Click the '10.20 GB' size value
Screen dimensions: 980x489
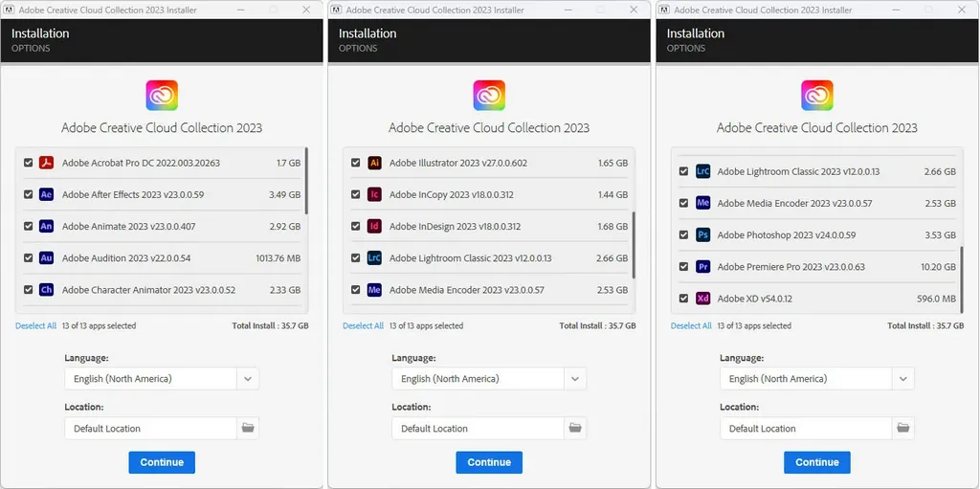point(938,266)
